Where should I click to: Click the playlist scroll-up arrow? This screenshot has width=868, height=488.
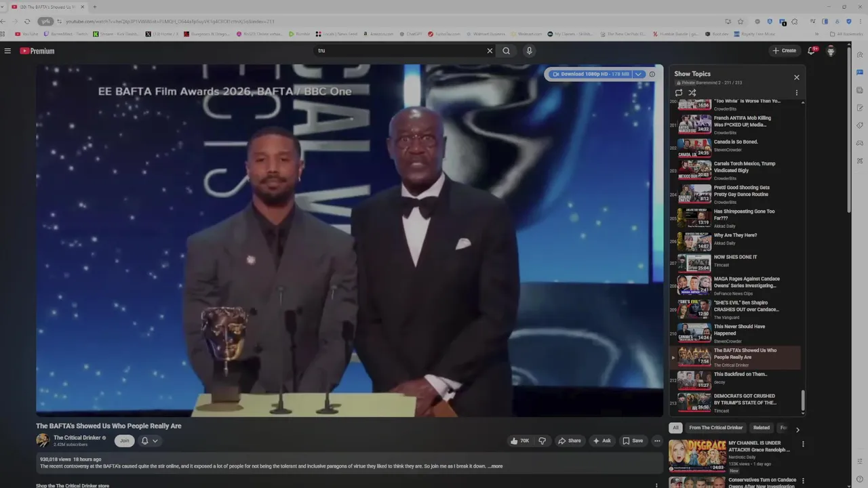pos(804,102)
